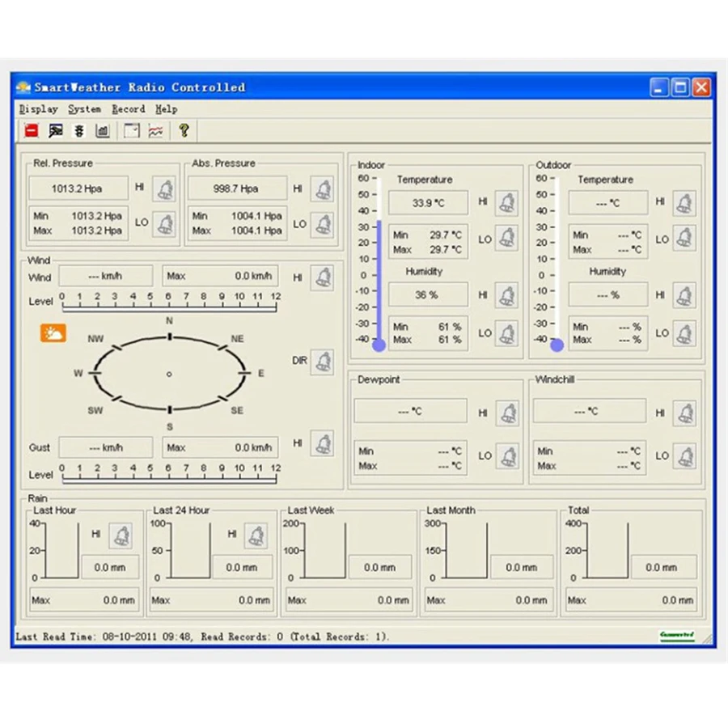Click the yellow question mark help icon

[184, 130]
